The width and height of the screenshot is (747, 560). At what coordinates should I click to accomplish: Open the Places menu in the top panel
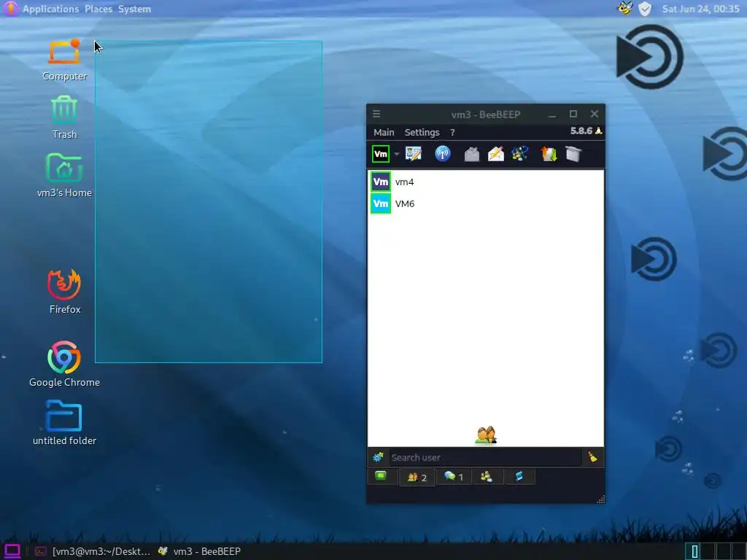point(98,9)
